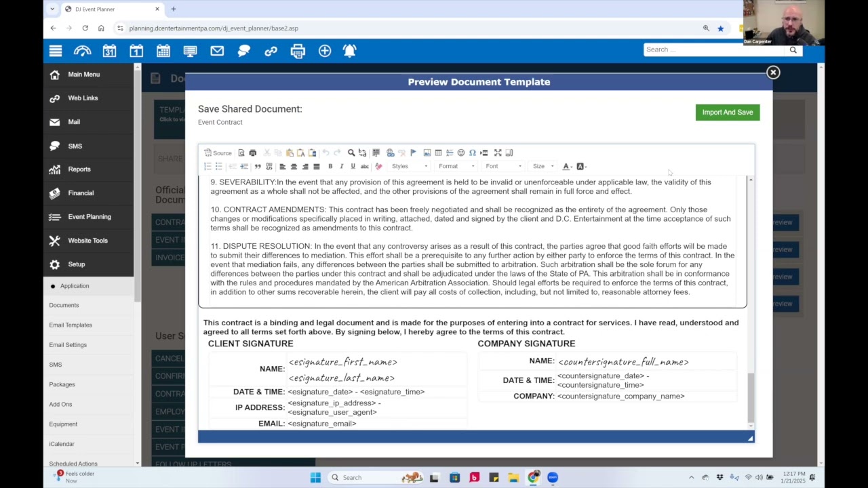Toggle italic formatting
The height and width of the screenshot is (488, 868).
coord(341,167)
